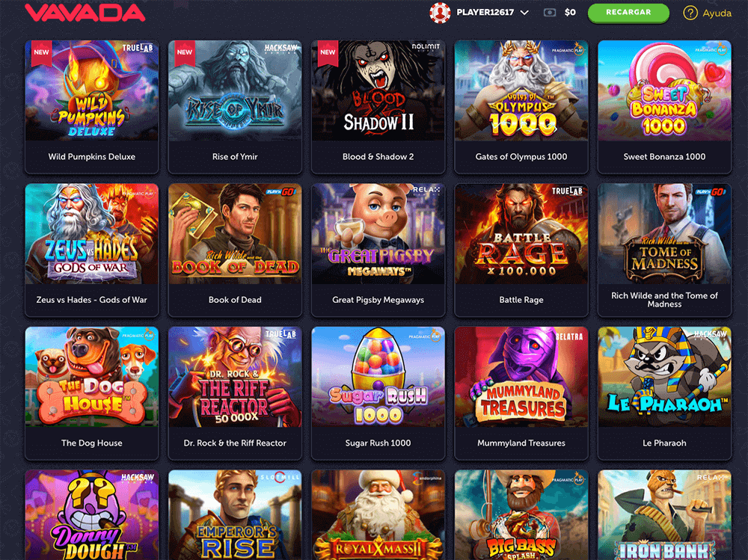Click the Ayuda question mark icon
The image size is (748, 560).
pos(690,13)
